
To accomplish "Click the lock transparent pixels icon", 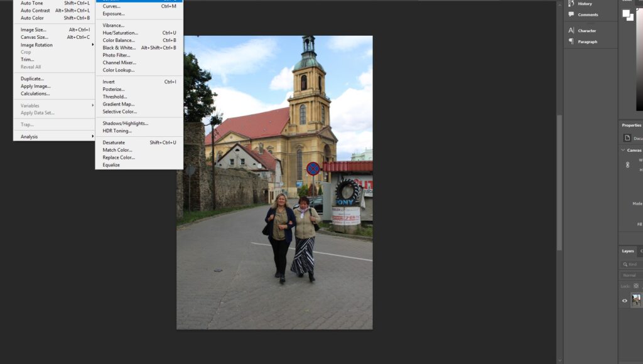I will click(636, 286).
